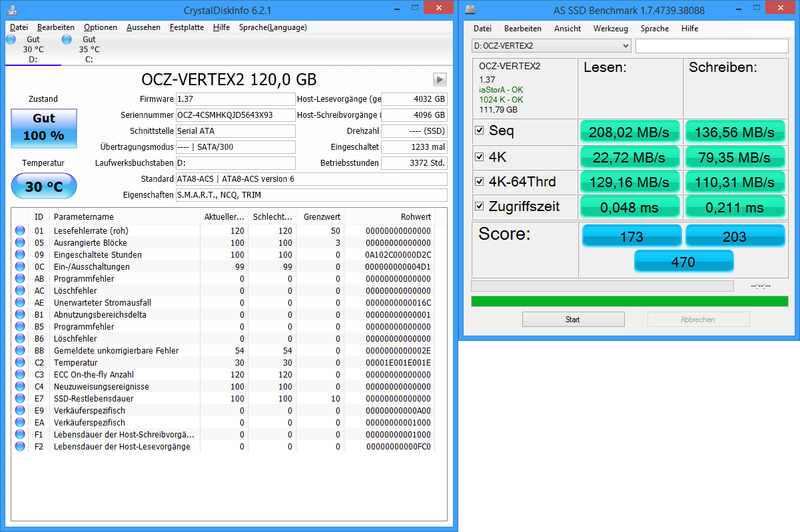Click 4K-64Thrd read result 129,16 MB/s
Image resolution: width=800 pixels, height=532 pixels.
(630, 182)
